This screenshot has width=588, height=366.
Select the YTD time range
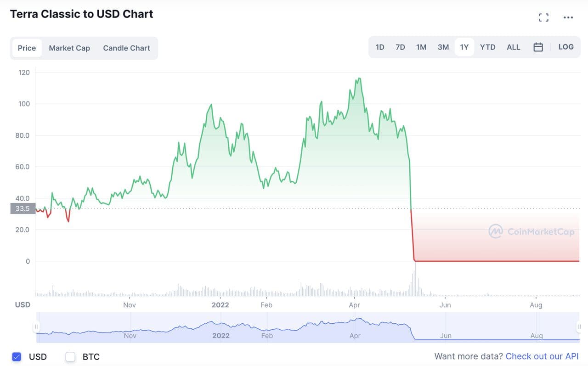(x=487, y=47)
